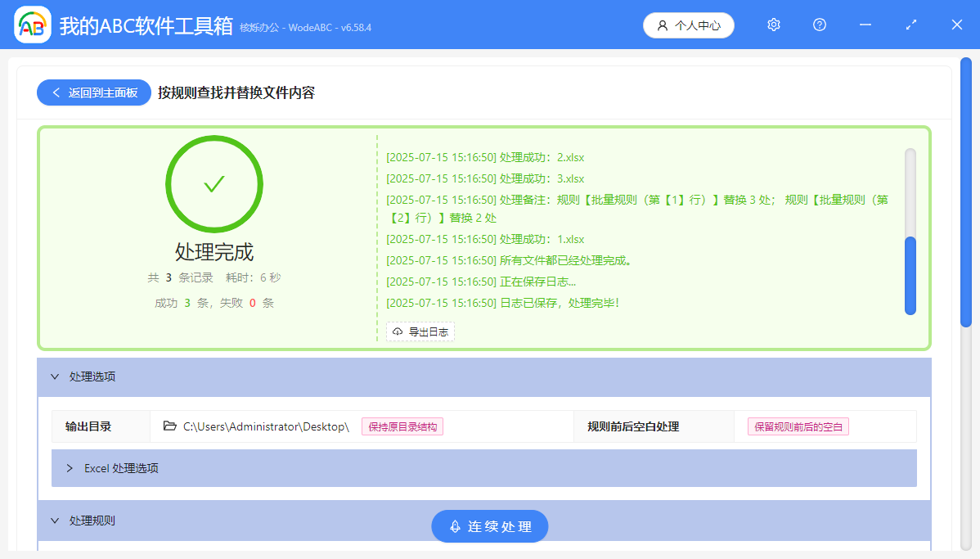This screenshot has width=980, height=559.
Task: Export the log via 导出日志
Action: [420, 331]
